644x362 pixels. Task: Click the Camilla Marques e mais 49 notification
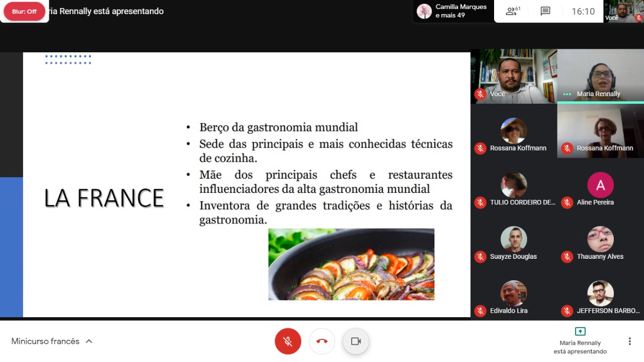tap(454, 11)
